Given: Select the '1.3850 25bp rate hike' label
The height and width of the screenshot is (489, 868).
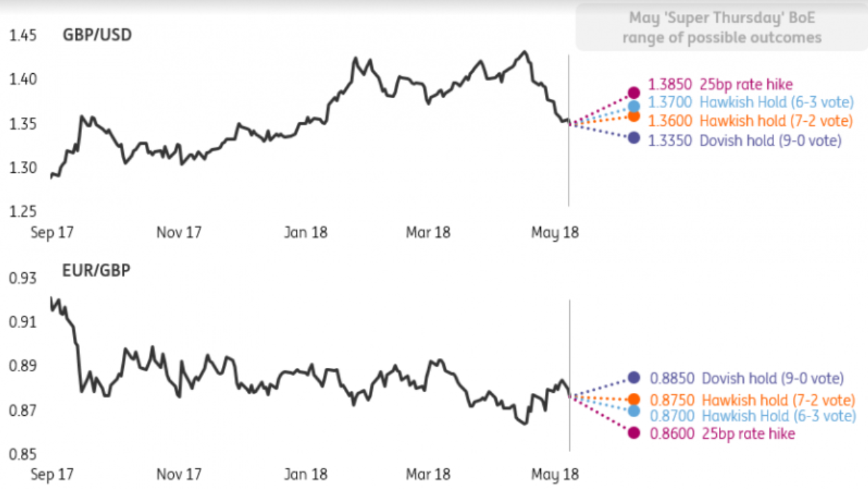Looking at the screenshot, I should click(x=720, y=84).
